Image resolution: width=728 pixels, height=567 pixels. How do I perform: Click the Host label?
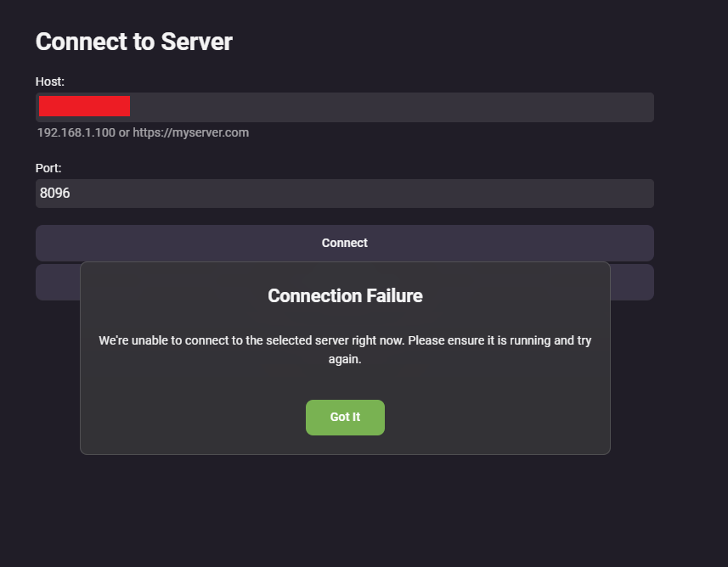[x=49, y=81]
